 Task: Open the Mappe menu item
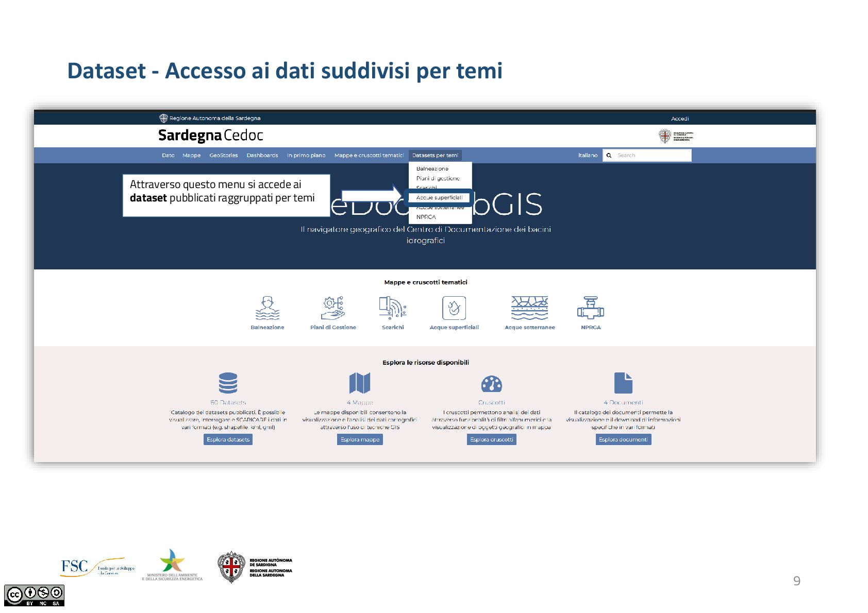tap(191, 155)
